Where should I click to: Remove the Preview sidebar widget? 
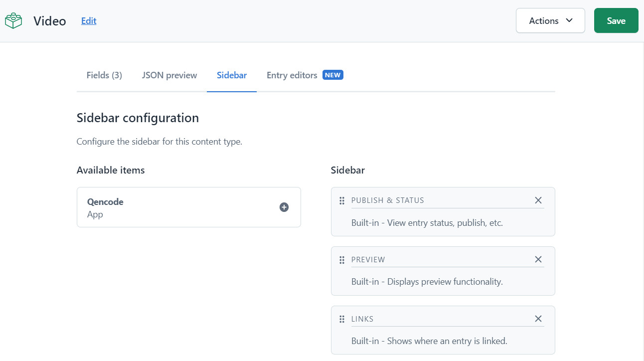pos(538,259)
